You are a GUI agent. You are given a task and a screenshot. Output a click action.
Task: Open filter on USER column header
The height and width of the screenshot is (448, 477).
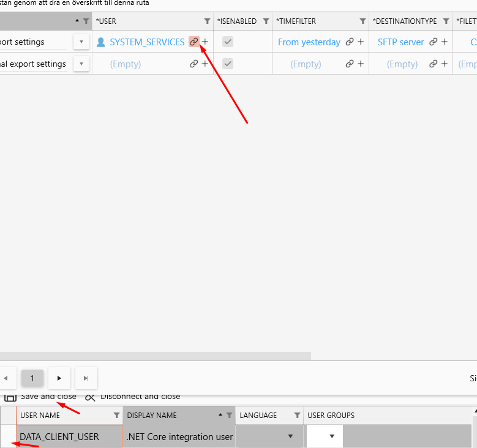pos(207,21)
